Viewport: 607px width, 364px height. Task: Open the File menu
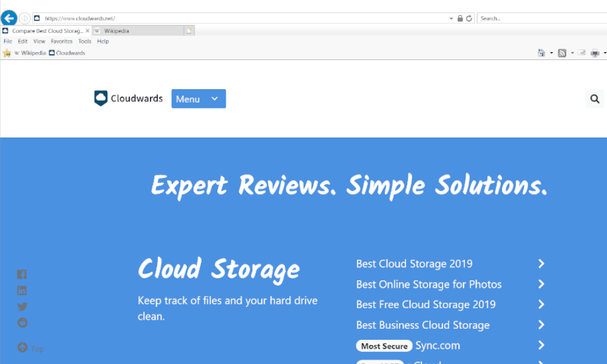pyautogui.click(x=8, y=41)
